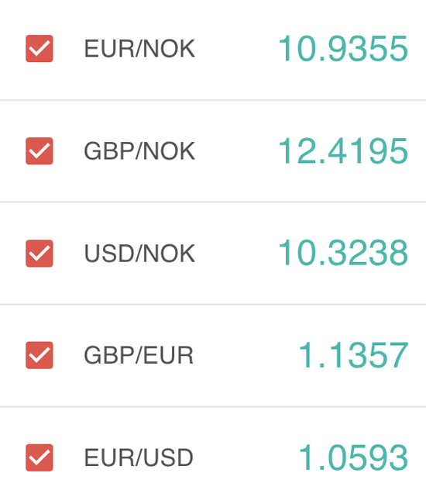Click the white checkmark beside GBP/EUR

(40, 355)
